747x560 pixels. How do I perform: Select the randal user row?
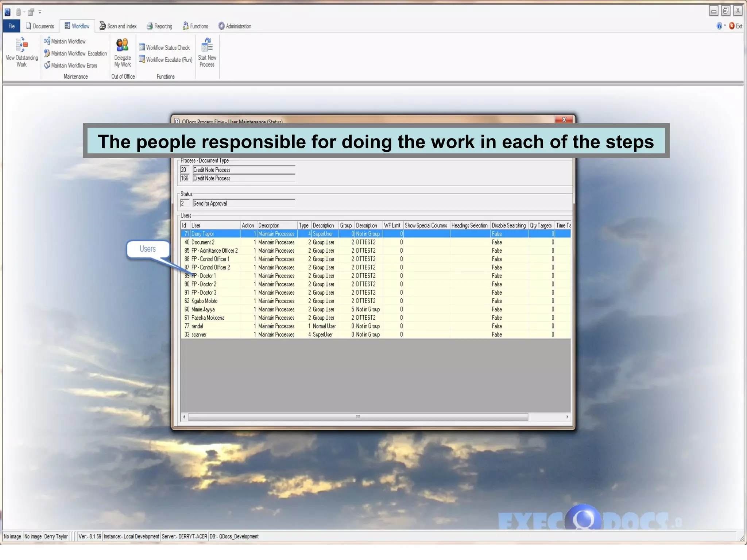click(376, 326)
